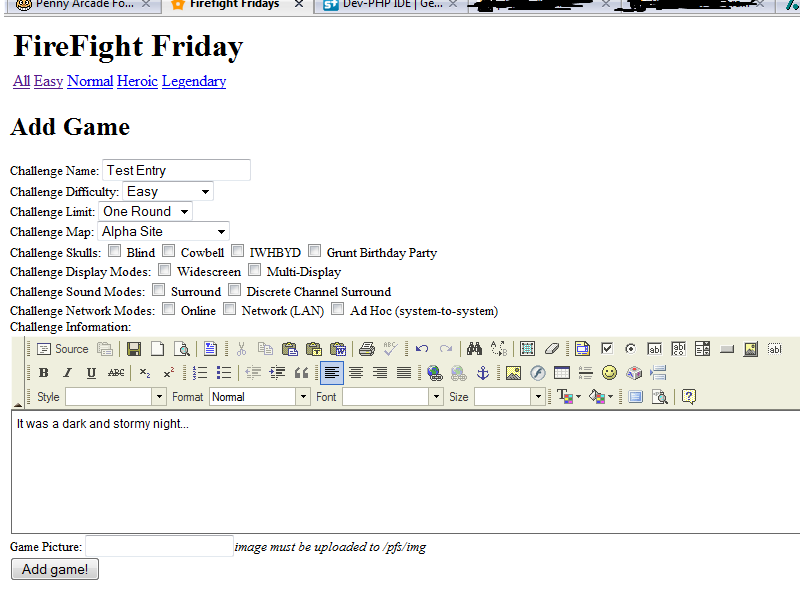Image resolution: width=800 pixels, height=600 pixels.
Task: Click the Source view button in editor
Action: pyautogui.click(x=62, y=349)
